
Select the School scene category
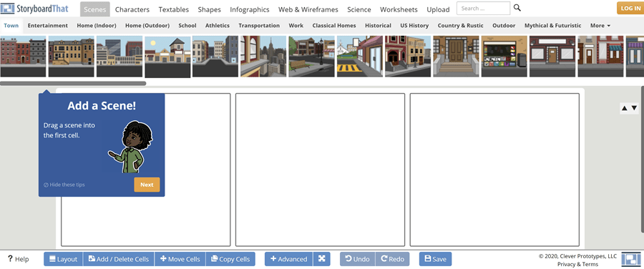pos(187,26)
